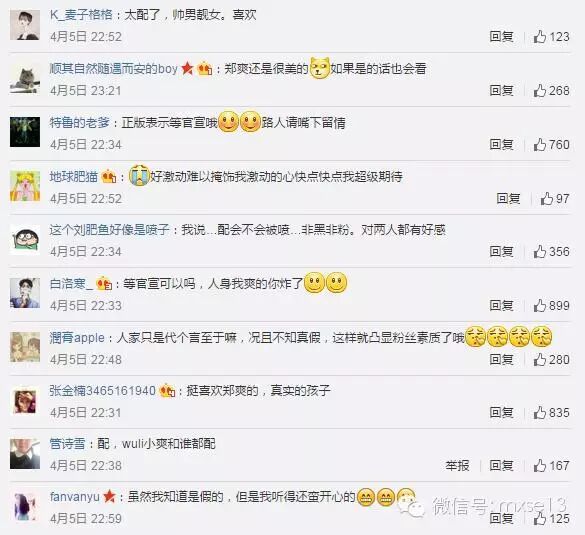Click the red star badge beside fanvanyu

[109, 497]
